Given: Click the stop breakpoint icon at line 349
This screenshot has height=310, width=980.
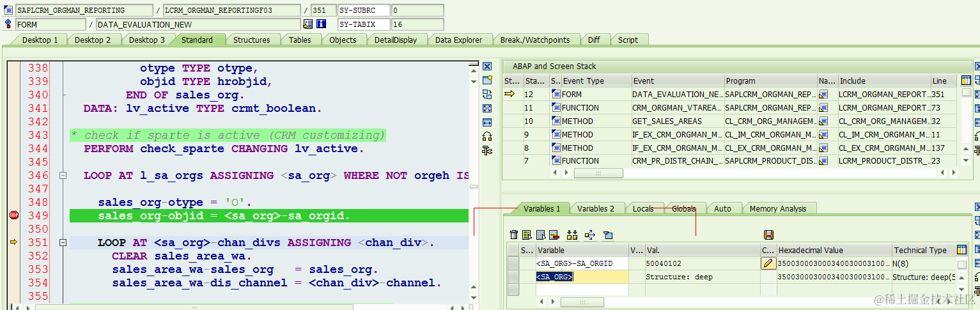Looking at the screenshot, I should coord(14,215).
